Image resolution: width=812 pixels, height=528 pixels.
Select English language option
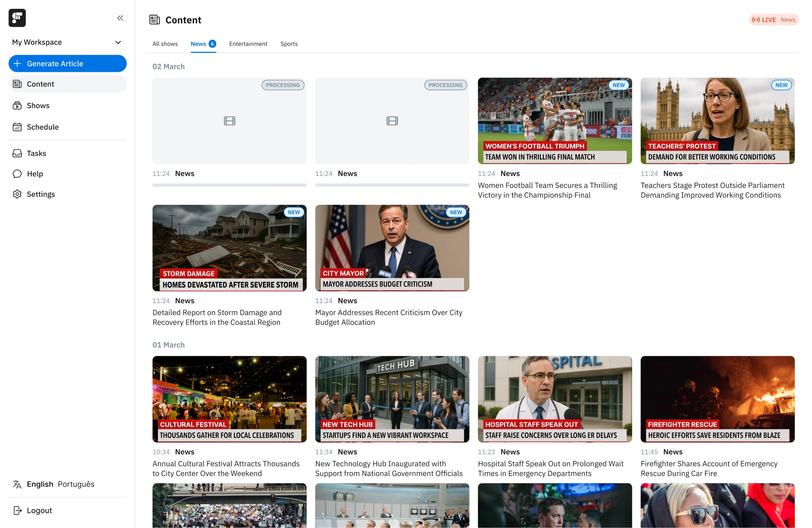[x=40, y=484]
